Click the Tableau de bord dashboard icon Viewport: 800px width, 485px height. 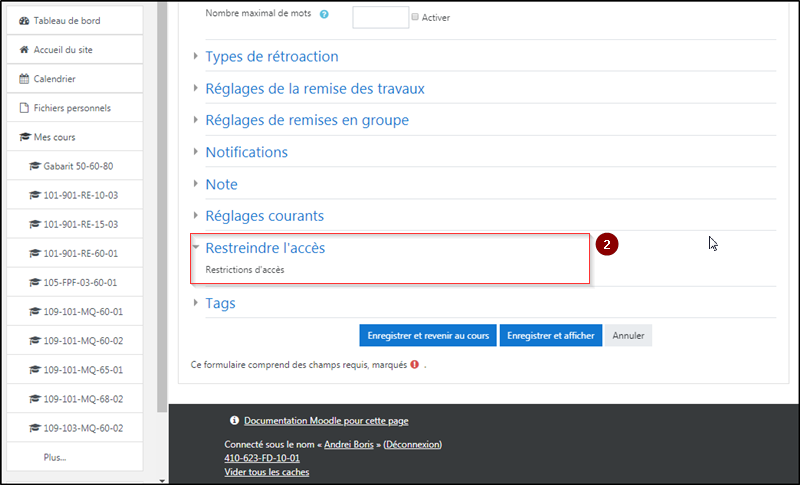coord(25,20)
